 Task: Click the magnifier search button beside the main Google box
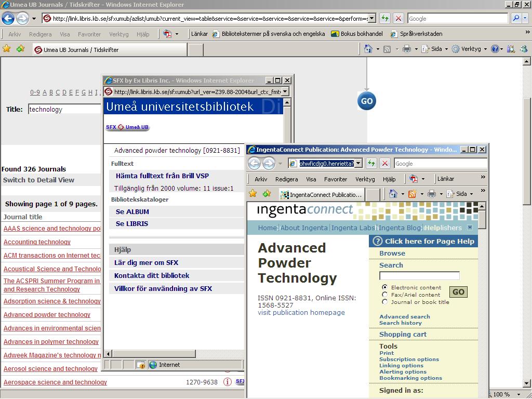click(516, 18)
